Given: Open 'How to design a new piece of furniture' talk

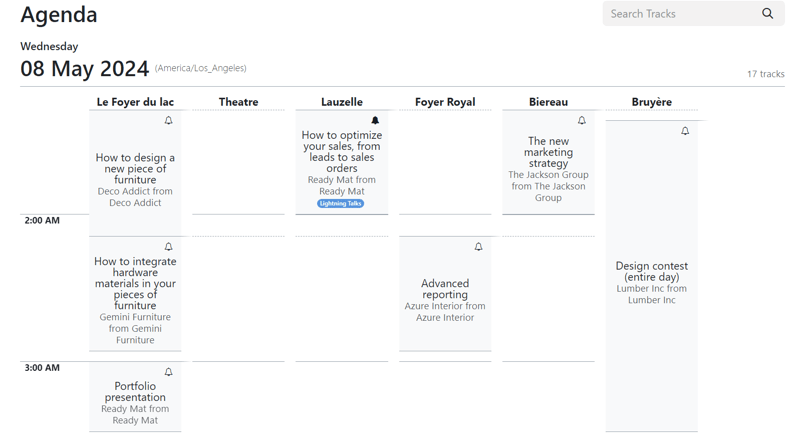Looking at the screenshot, I should click(135, 169).
